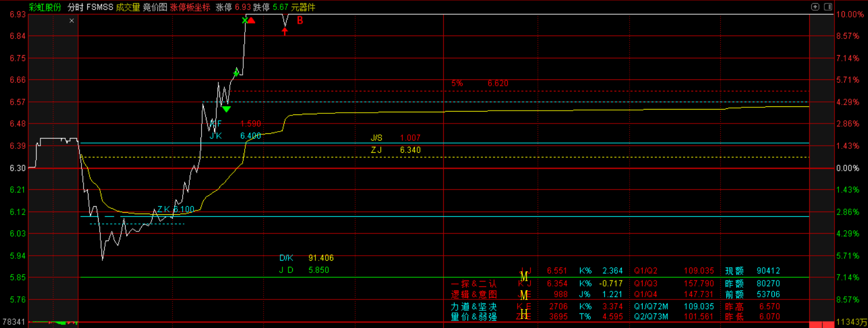The width and height of the screenshot is (868, 328).
Task: Click the red 1.590 value near JK
Action: (x=251, y=124)
